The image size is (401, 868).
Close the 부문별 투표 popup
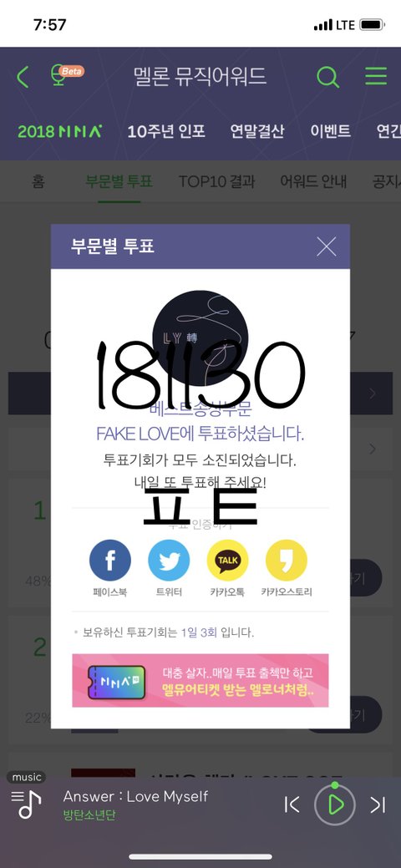pyautogui.click(x=326, y=246)
